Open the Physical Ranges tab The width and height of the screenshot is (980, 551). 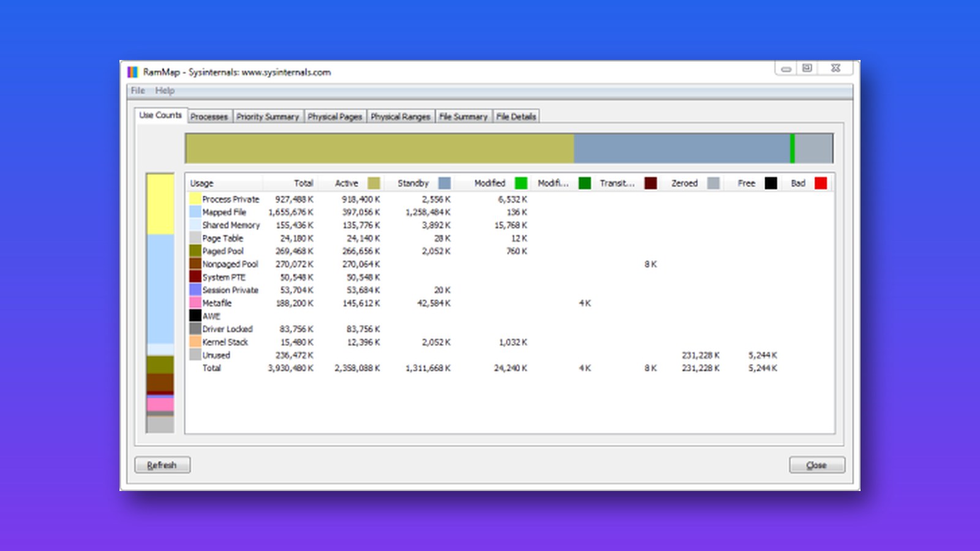[x=401, y=116]
